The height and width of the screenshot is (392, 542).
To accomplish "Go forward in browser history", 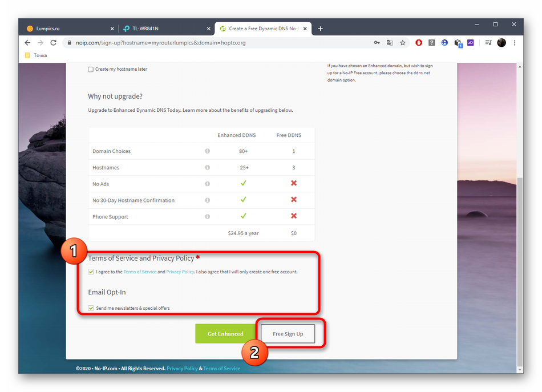I will click(41, 43).
